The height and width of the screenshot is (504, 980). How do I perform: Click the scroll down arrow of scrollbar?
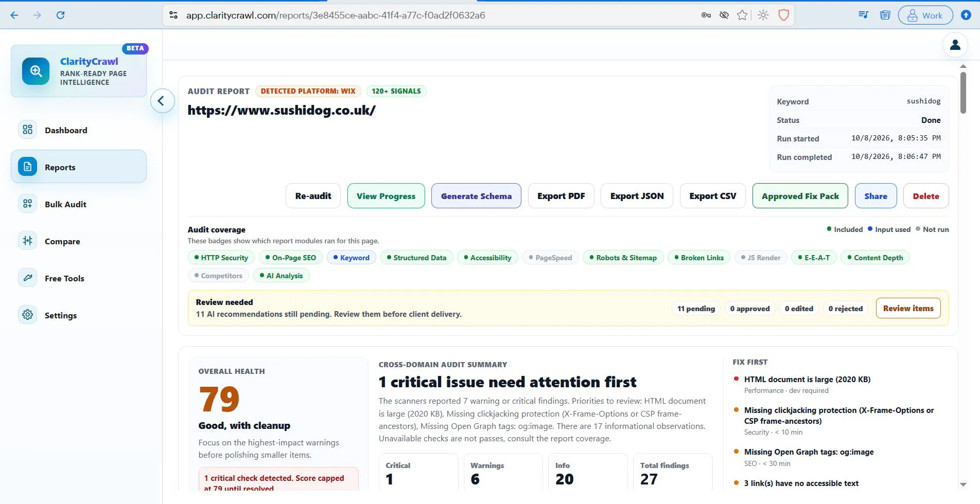[x=963, y=484]
